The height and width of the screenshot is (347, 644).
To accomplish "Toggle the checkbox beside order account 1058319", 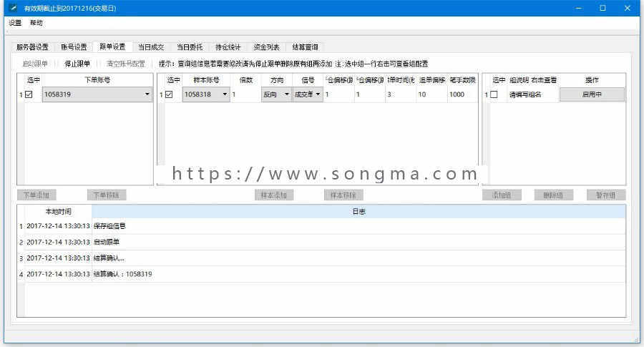I will 29,94.
